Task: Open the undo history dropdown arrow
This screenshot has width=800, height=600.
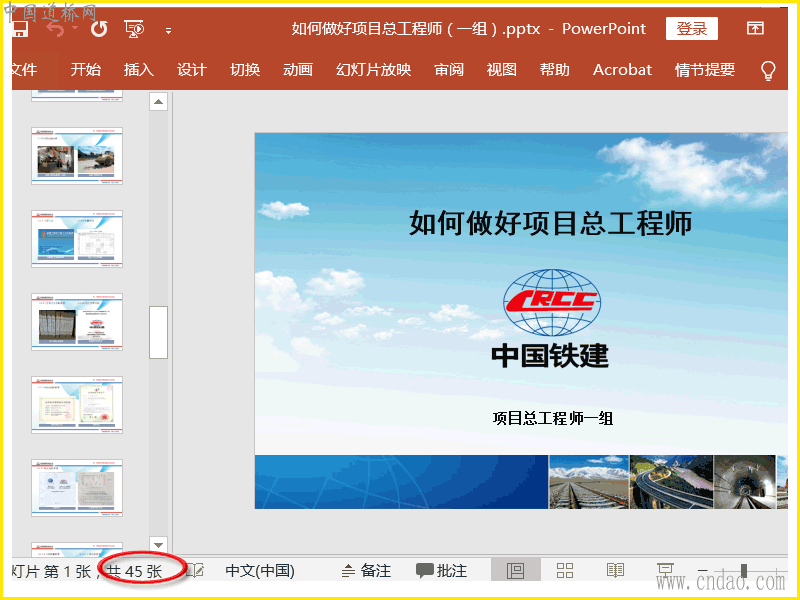Action: pyautogui.click(x=75, y=28)
